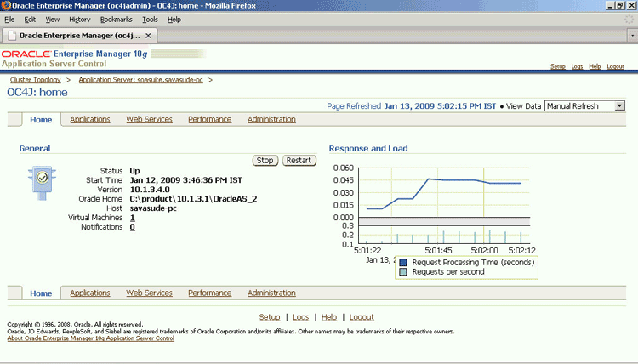The image size is (638, 364).
Task: Click the Request Processing Time legend swatch
Action: 403,262
